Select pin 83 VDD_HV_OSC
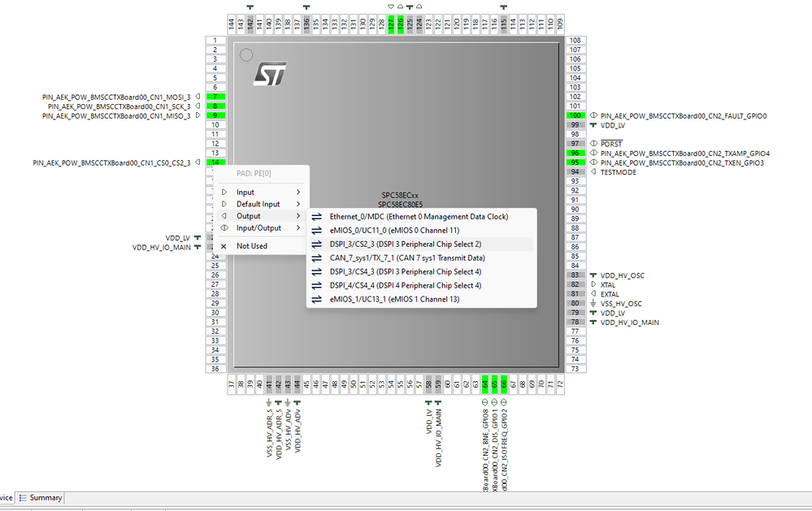The image size is (812, 511). [575, 275]
